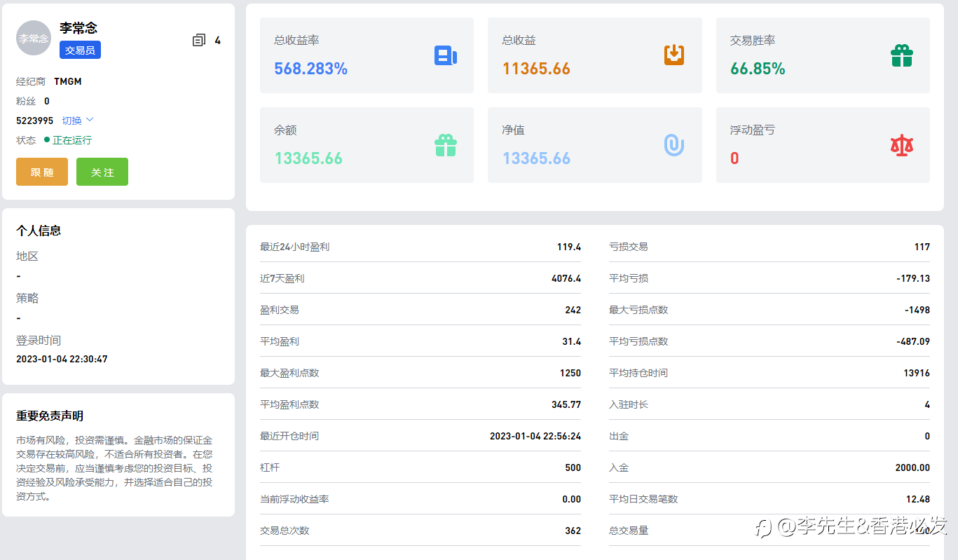Viewport: 958px width, 560px height.
Task: Click the paperclip icon in 净值 card
Action: [x=674, y=145]
